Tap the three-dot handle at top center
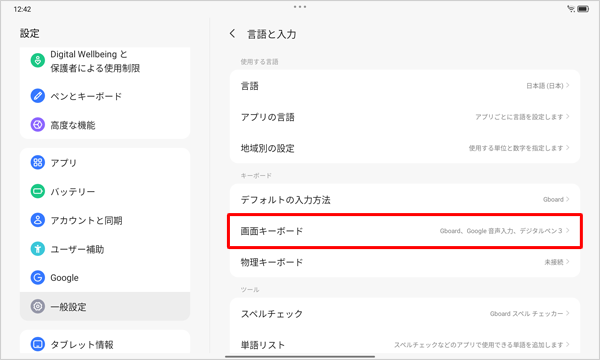The image size is (600, 360). tap(300, 7)
